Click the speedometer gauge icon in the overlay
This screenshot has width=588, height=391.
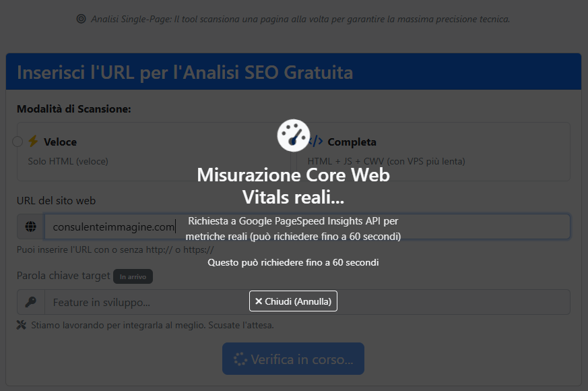[x=293, y=136]
